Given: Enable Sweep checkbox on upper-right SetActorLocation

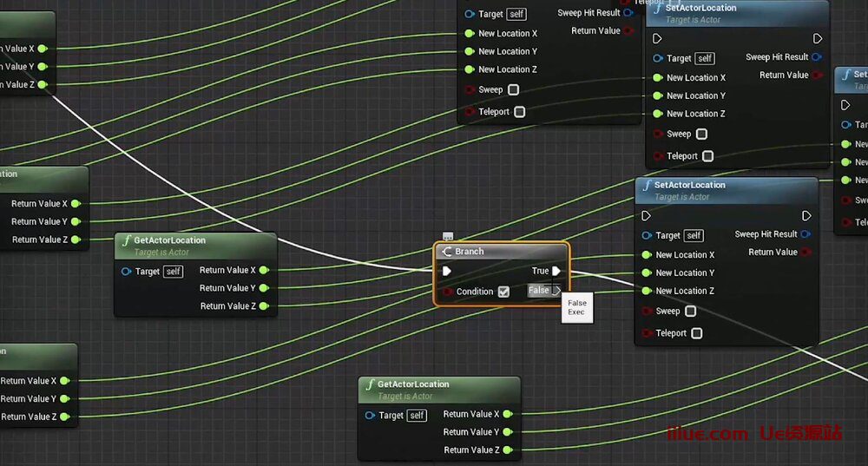Looking at the screenshot, I should click(701, 134).
